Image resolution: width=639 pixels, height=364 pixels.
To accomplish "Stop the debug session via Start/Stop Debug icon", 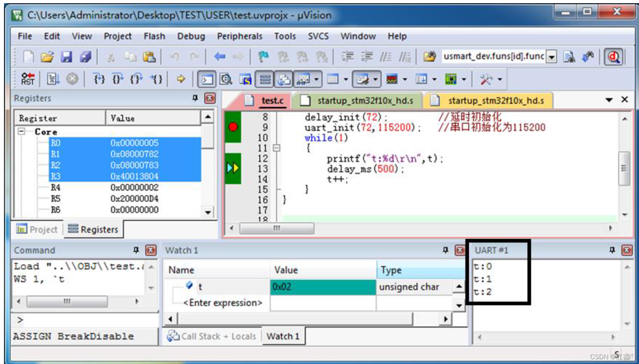I will click(x=612, y=56).
